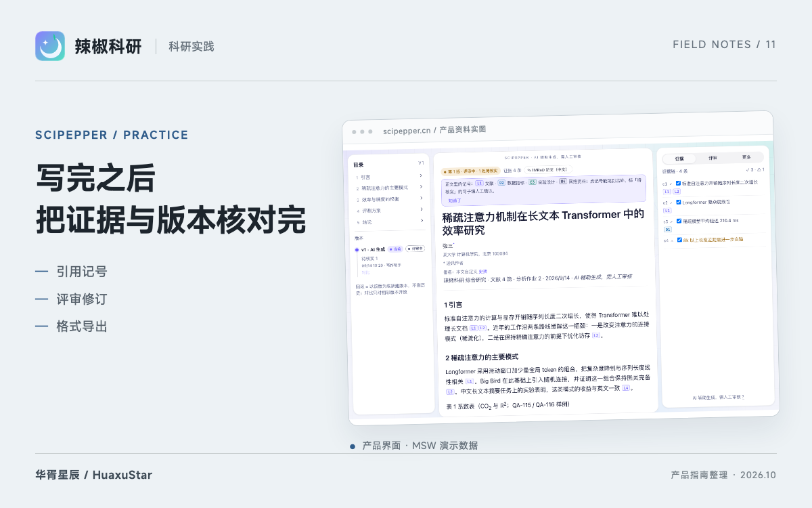
Task: Expand 稀疏注意力的主要模式 outline chevron
Action: pos(421,187)
